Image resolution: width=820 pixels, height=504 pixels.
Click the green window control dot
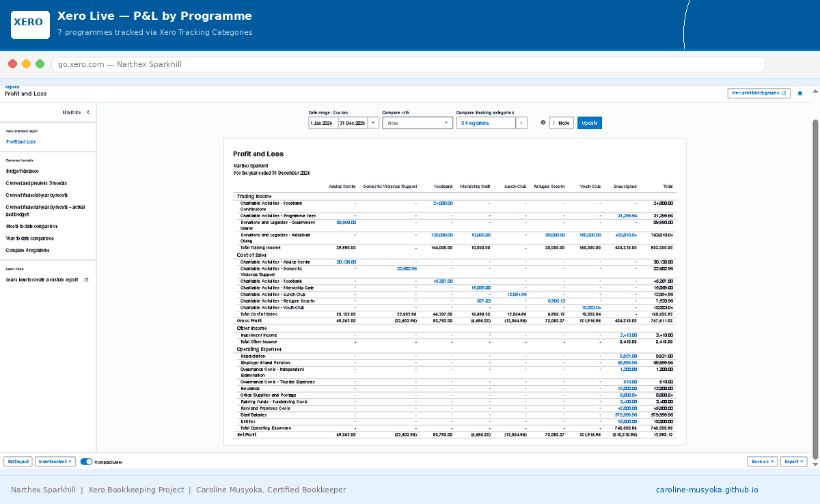point(40,64)
